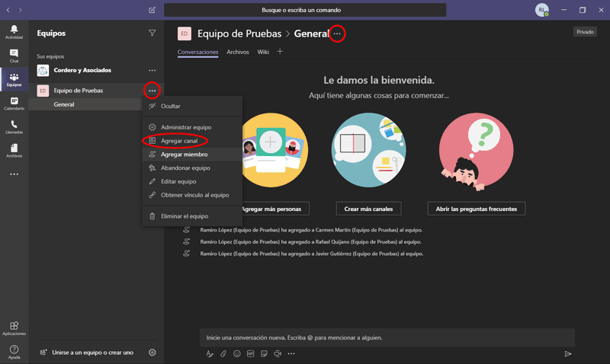The image size is (610, 364).
Task: Open the user profile avatar
Action: point(542,10)
